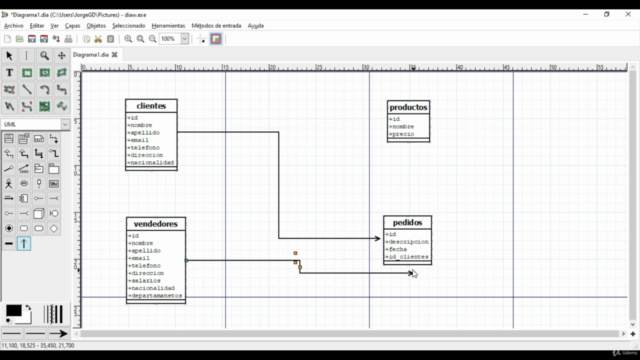
Task: Select the Polyline tool
Action: click(9, 107)
